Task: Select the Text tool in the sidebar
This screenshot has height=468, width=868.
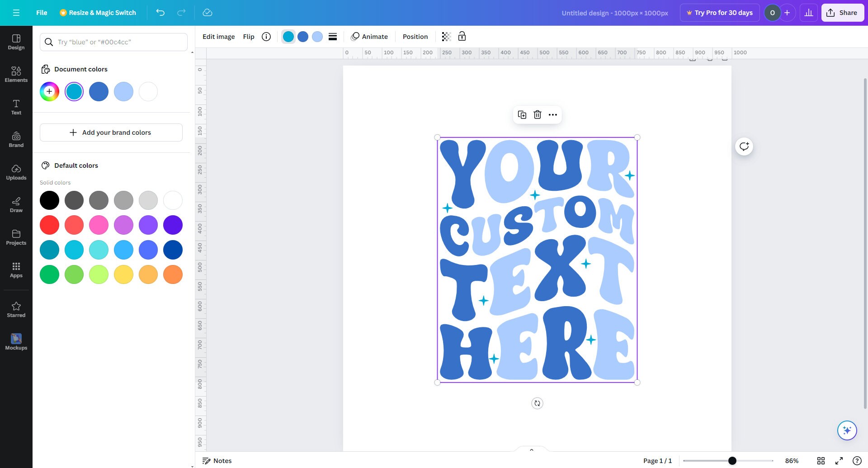Action: (x=16, y=106)
